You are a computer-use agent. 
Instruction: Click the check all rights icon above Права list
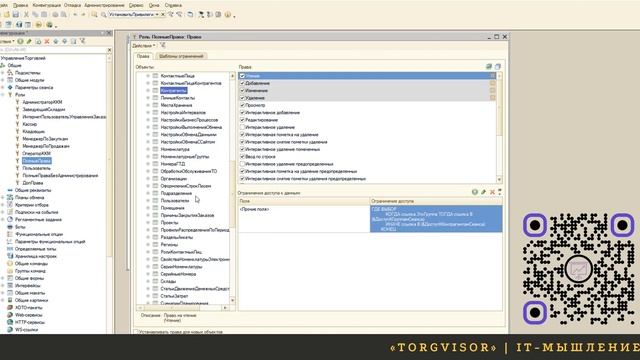point(489,67)
